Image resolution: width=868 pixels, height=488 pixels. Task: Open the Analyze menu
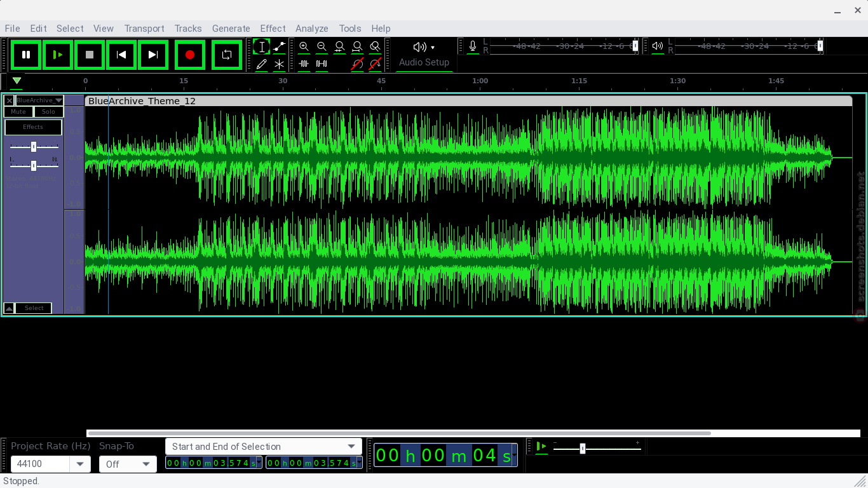(x=312, y=29)
